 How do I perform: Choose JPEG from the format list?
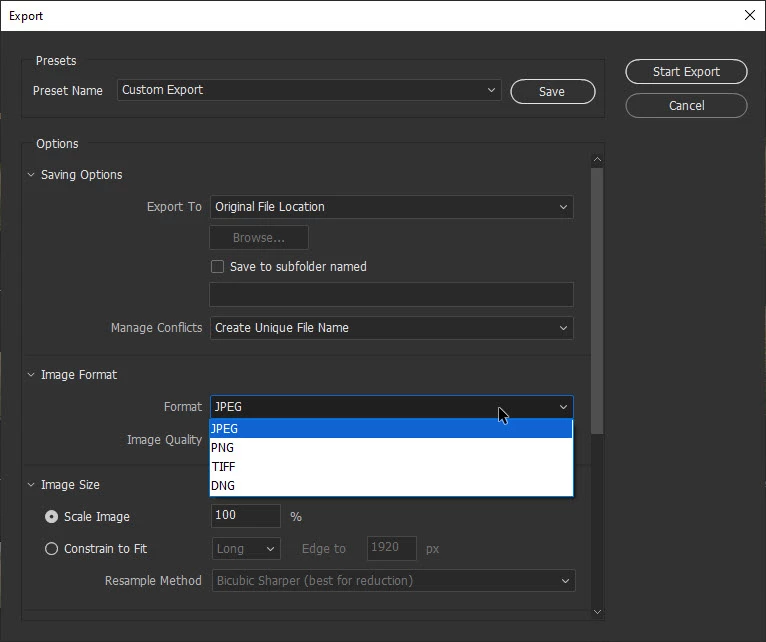point(391,428)
